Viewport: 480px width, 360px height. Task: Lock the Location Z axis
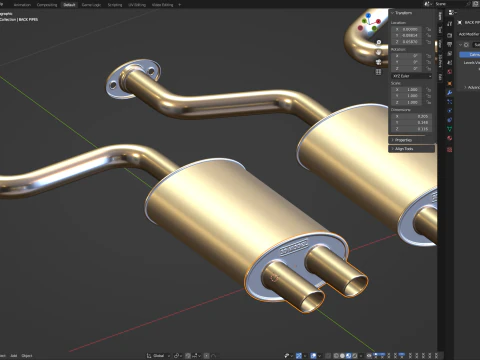(428, 42)
